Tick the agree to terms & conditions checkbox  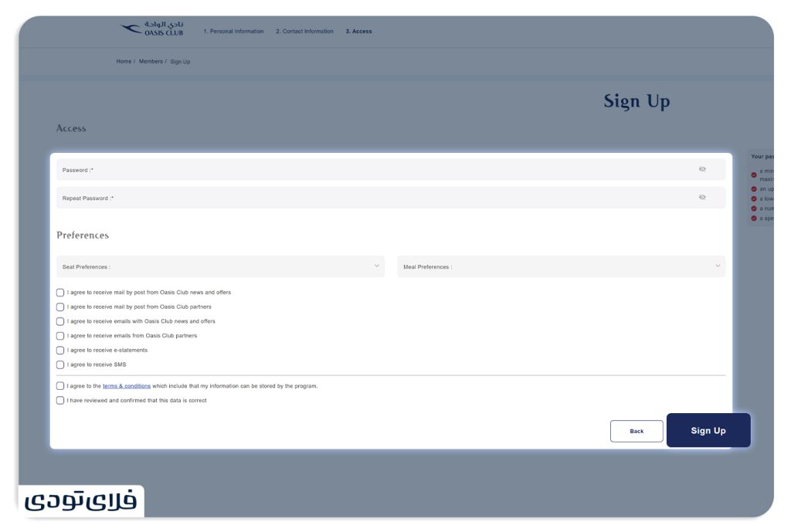pyautogui.click(x=60, y=386)
